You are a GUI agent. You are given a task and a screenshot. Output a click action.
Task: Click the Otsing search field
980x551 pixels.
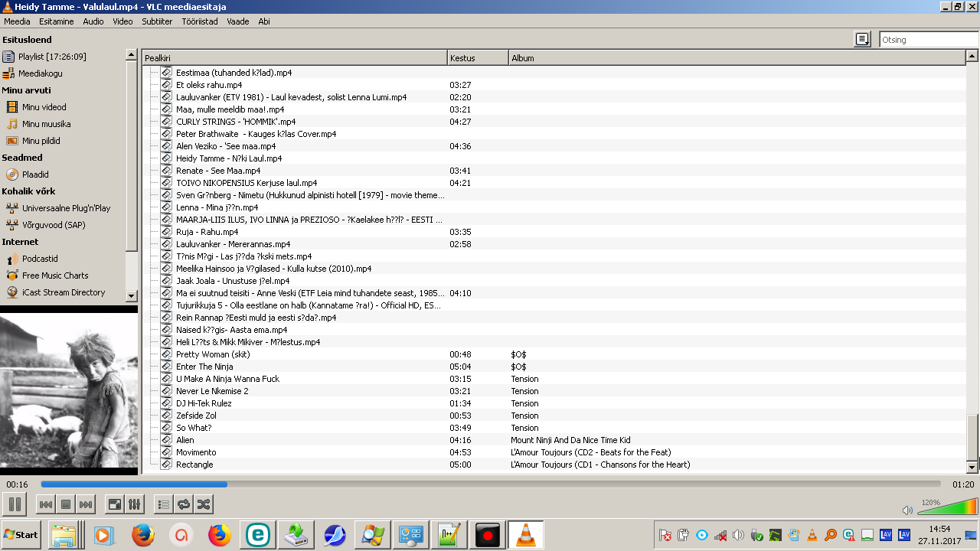coord(928,40)
